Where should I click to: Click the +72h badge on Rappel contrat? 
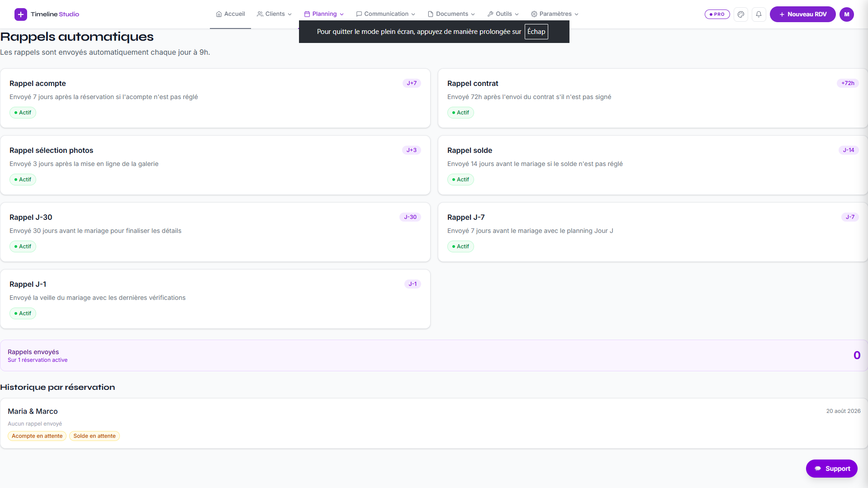(848, 83)
